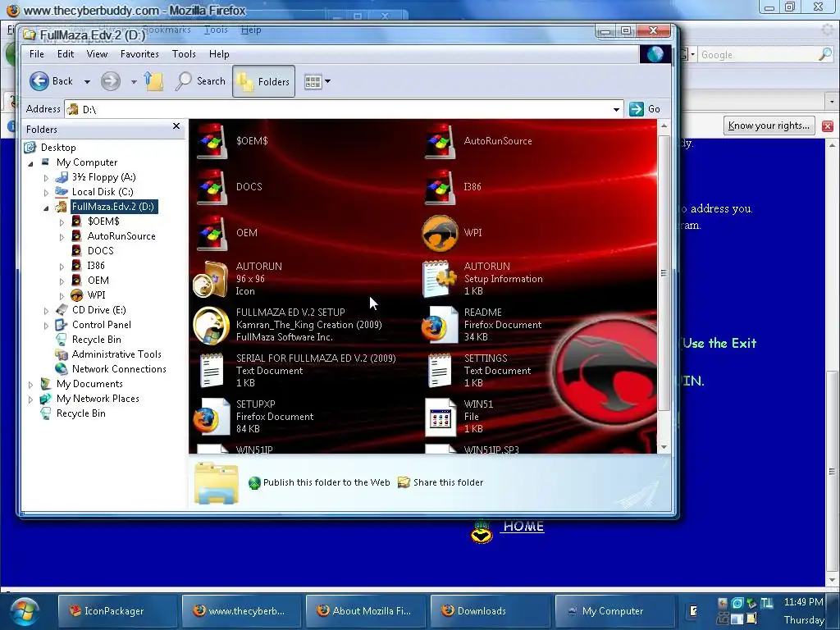Select the SETUPXP Firefox Document icon
This screenshot has height=630, width=840.
tap(212, 416)
